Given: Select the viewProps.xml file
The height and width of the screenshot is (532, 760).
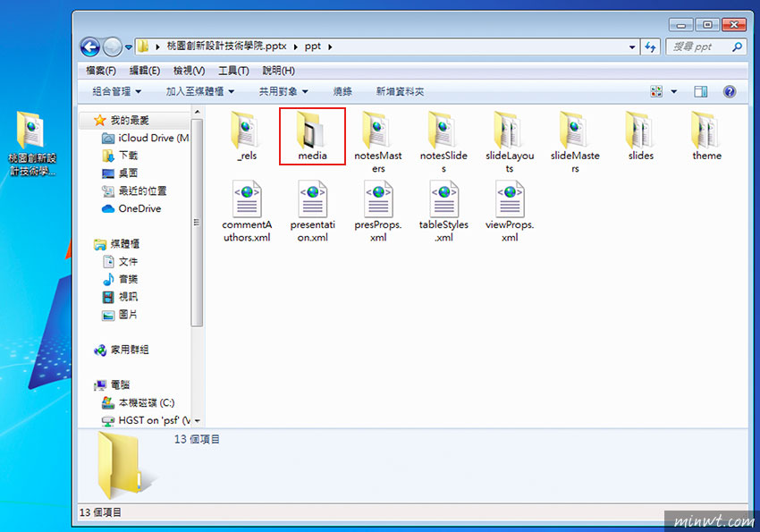Looking at the screenshot, I should [510, 211].
